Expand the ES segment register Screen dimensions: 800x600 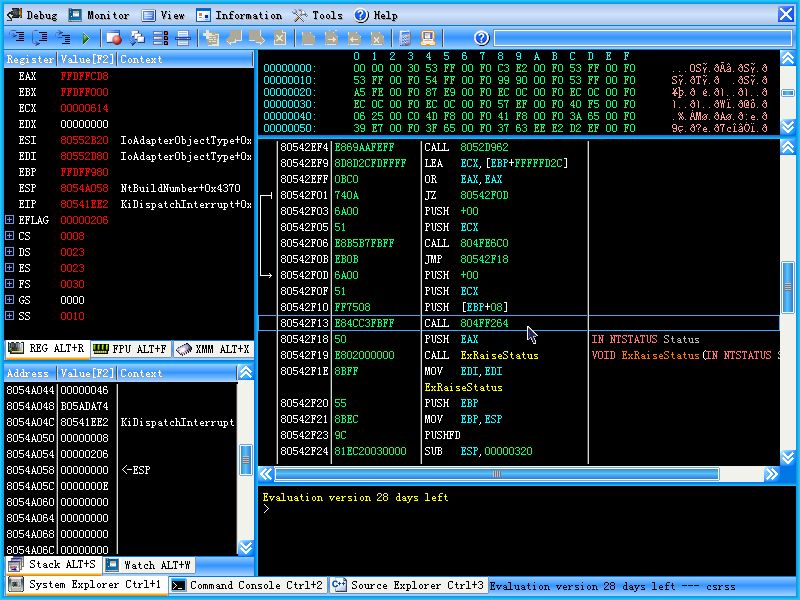tap(9, 268)
